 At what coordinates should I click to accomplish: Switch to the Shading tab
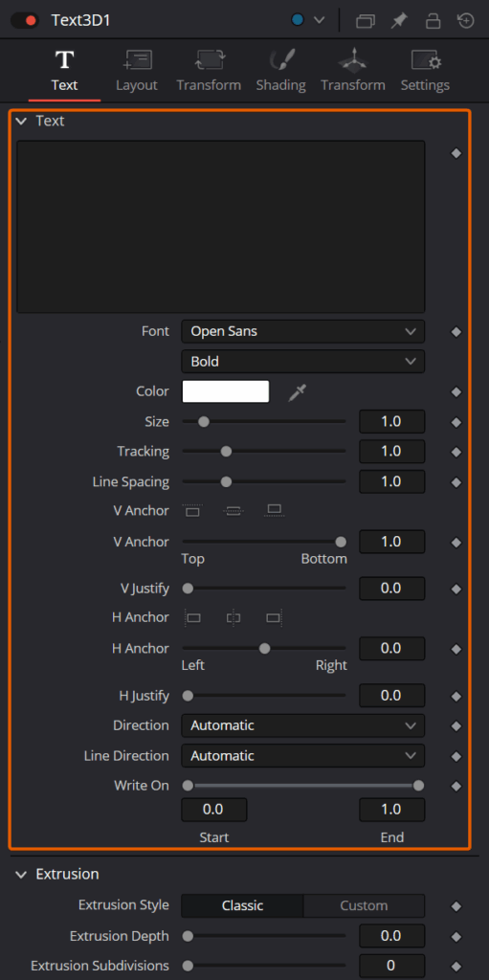pyautogui.click(x=280, y=71)
